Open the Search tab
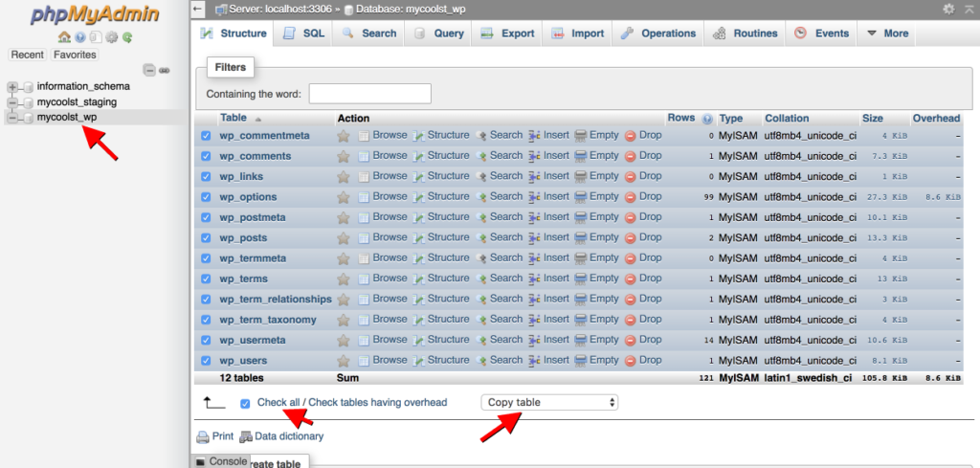 point(368,33)
